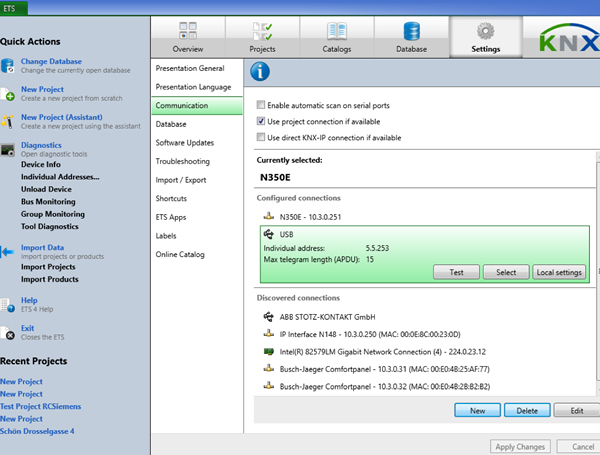Click the Help book icon
The width and height of the screenshot is (600, 455).
7,305
